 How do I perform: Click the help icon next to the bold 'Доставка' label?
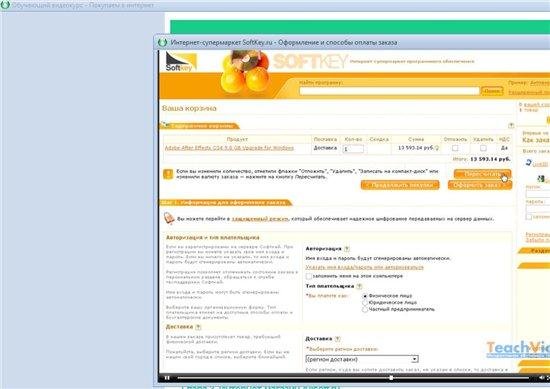click(337, 339)
